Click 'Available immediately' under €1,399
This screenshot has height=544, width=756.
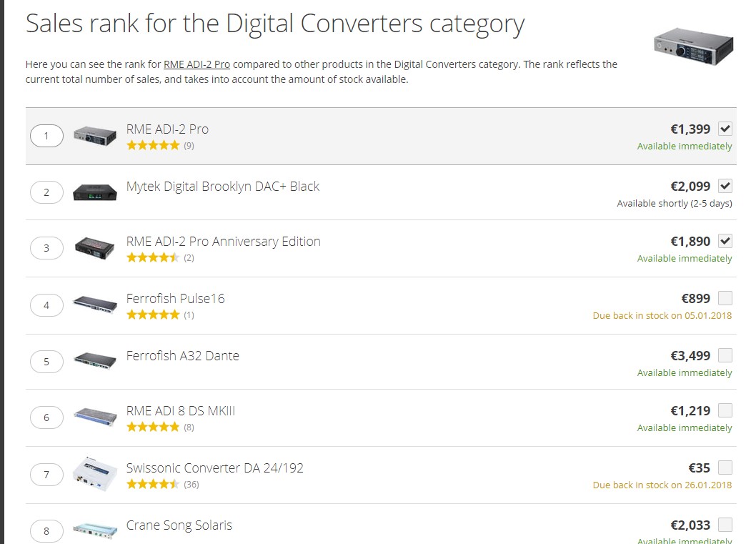(x=684, y=146)
